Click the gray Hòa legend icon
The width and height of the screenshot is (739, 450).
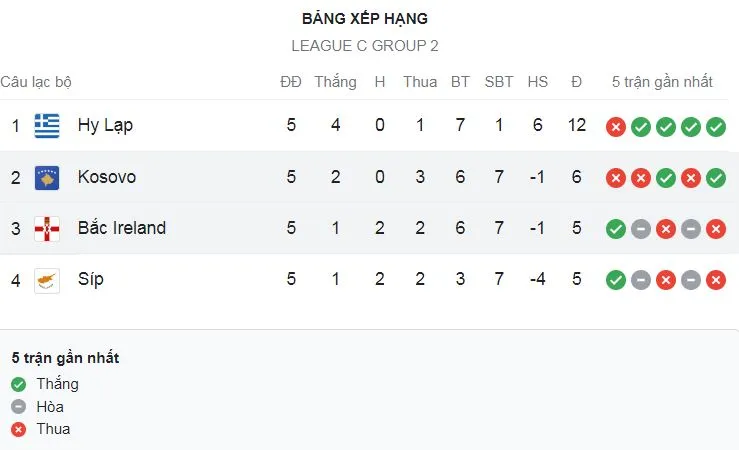tap(19, 407)
